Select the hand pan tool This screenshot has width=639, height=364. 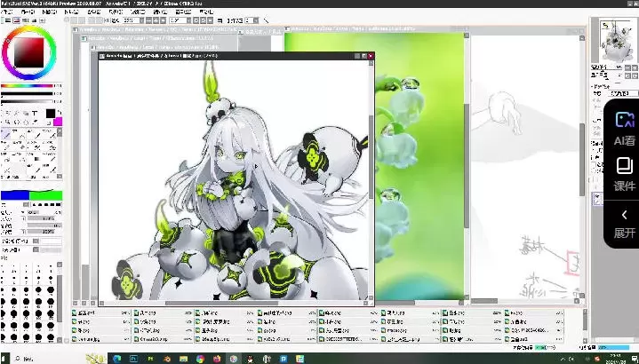[x=27, y=122]
